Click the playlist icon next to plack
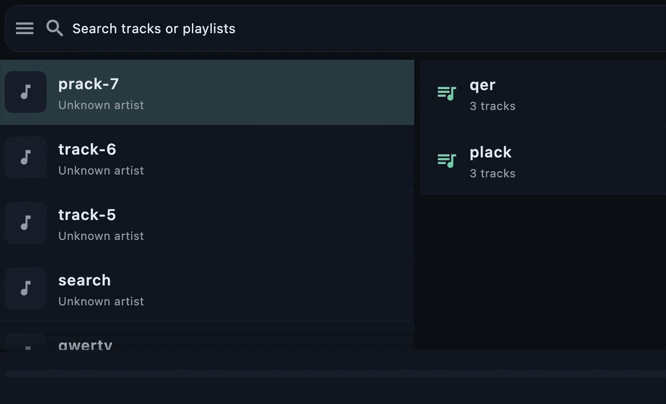This screenshot has height=404, width=666. pos(447,160)
